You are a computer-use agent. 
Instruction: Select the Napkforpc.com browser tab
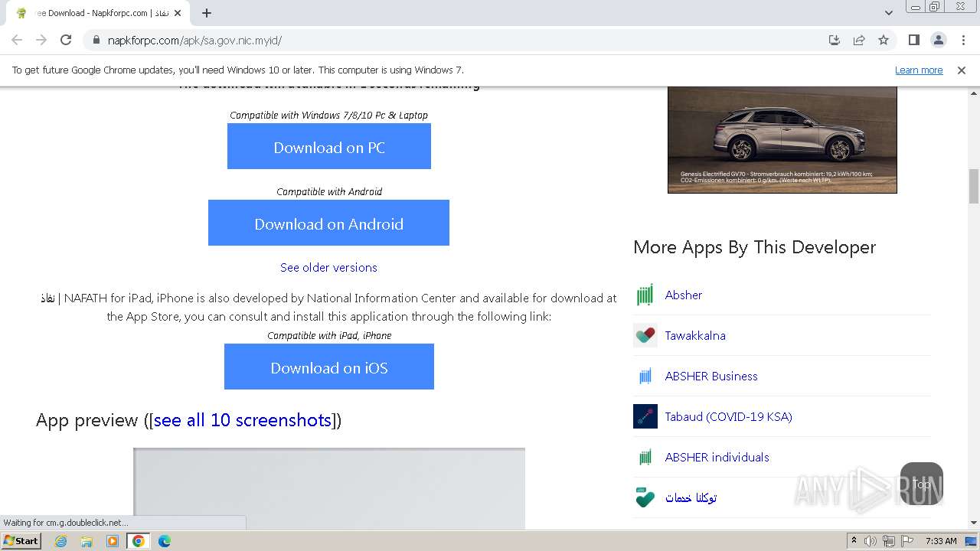(98, 13)
